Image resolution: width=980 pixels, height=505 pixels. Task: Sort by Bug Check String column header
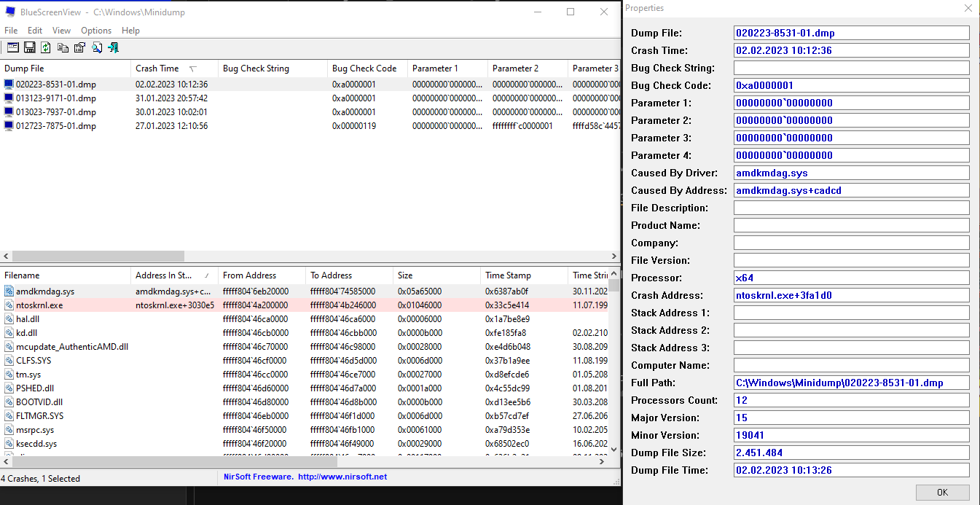[x=273, y=68]
